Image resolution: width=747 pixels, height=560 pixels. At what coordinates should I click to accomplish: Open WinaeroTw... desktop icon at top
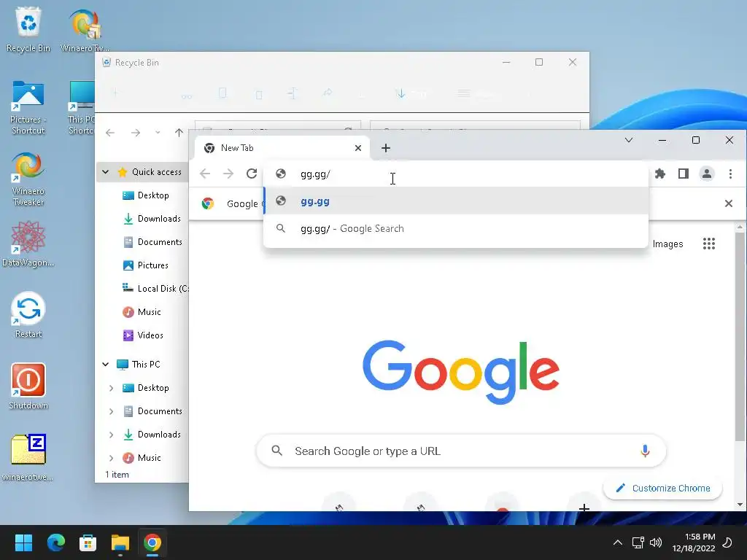click(x=85, y=29)
